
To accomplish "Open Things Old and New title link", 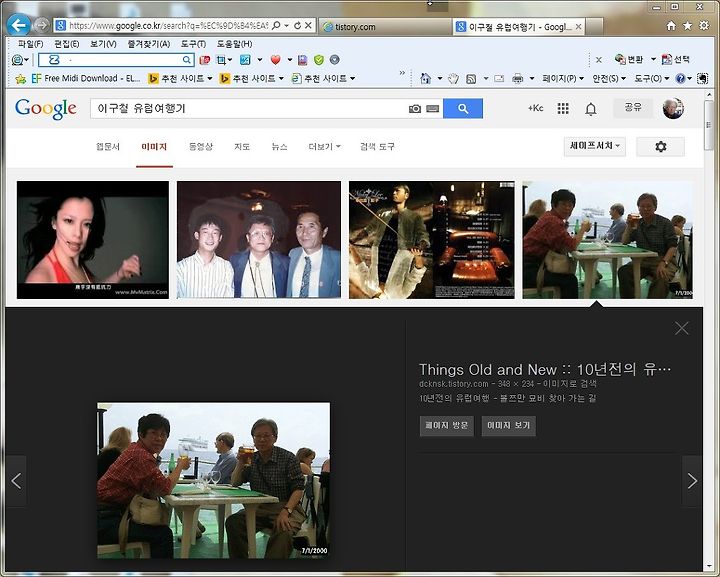I will pyautogui.click(x=545, y=369).
